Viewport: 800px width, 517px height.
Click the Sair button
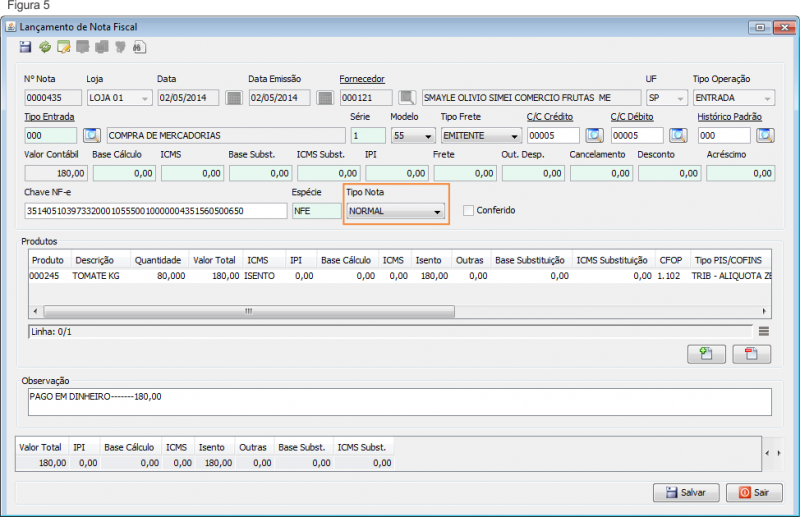coord(754,493)
